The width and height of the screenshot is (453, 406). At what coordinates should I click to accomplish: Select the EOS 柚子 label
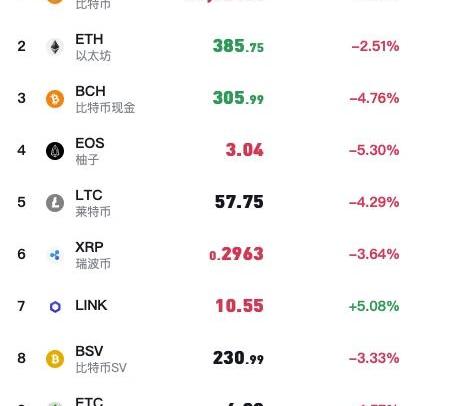pyautogui.click(x=90, y=151)
